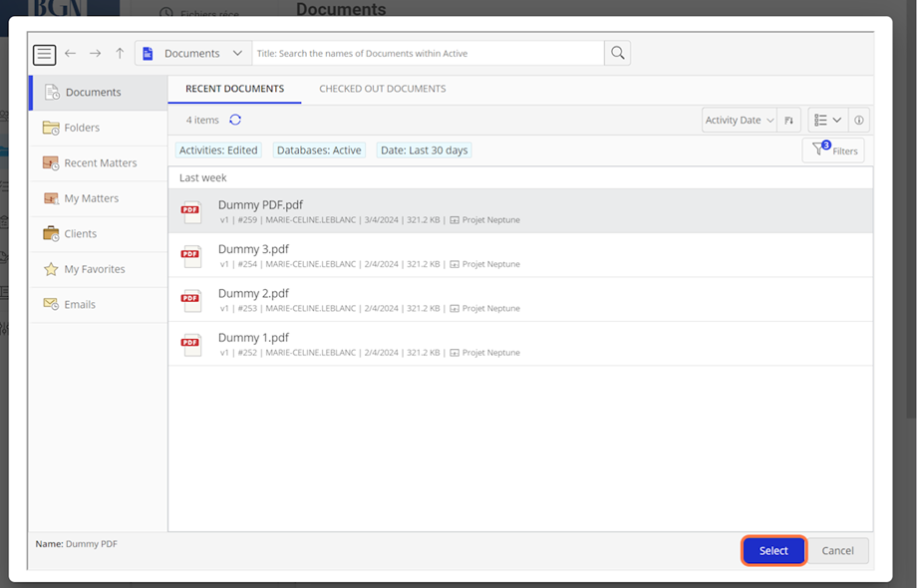Show the info panel icon
918x588 pixels.
[x=859, y=121]
